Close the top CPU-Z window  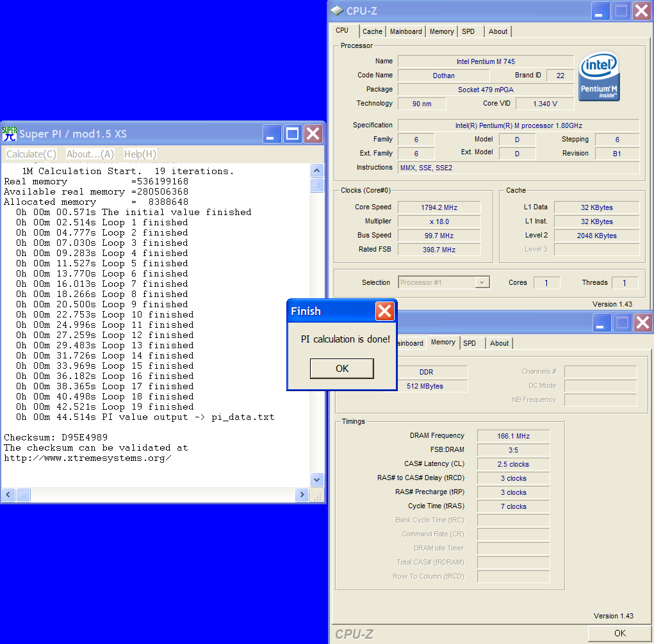[x=642, y=12]
